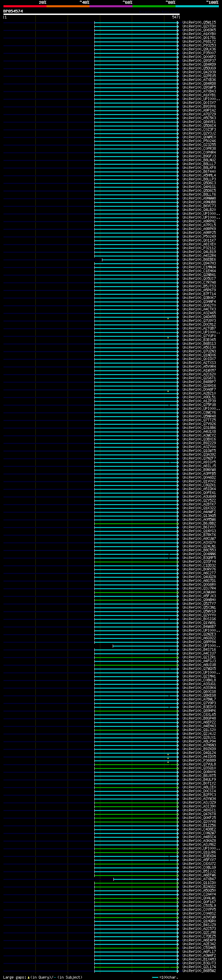Open hit UniRef100_B7FT14

click(199, 294)
